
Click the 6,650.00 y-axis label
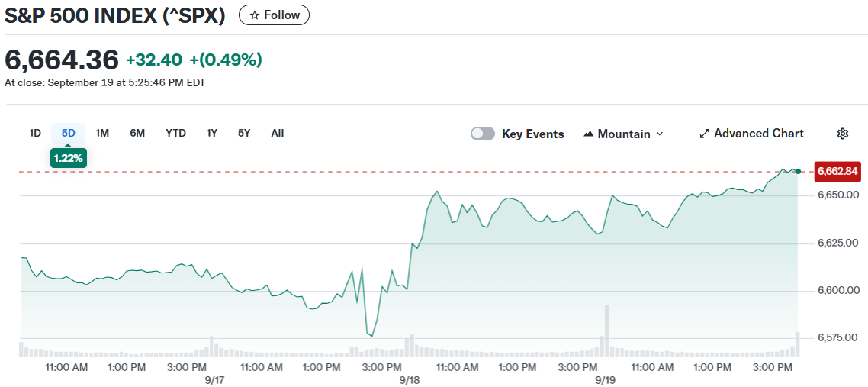click(838, 195)
